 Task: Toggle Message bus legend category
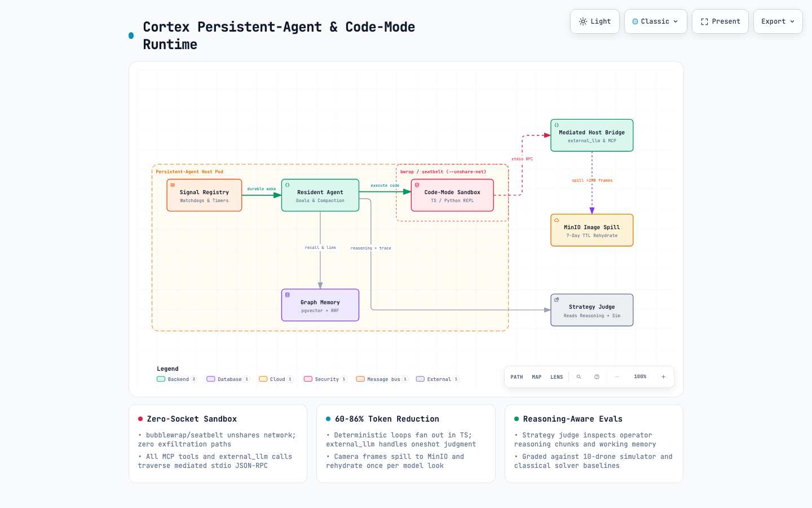[x=382, y=379]
